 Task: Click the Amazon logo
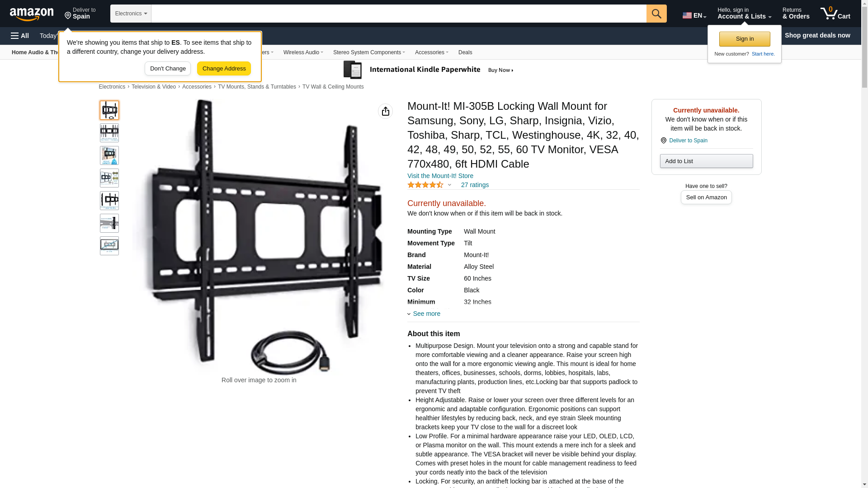[32, 14]
